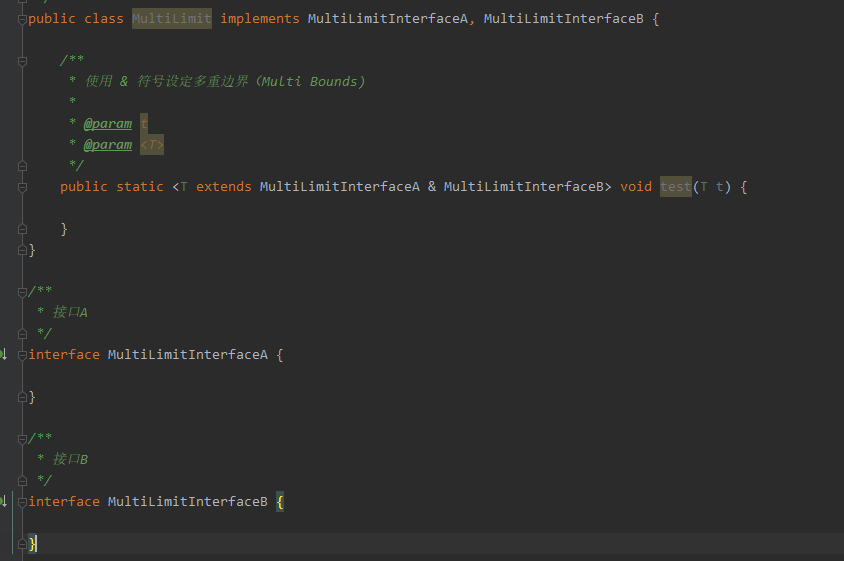Click MultiLimitInterfaceB in the generic bound
This screenshot has height=561, width=844.
(523, 187)
